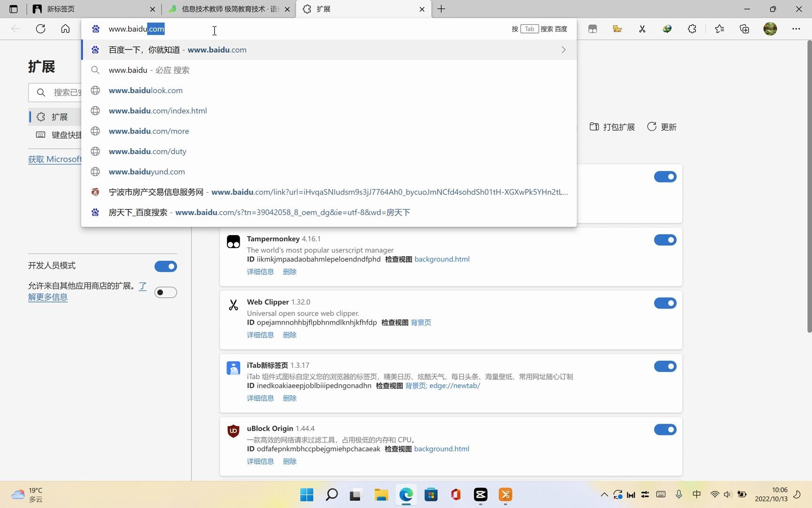The height and width of the screenshot is (508, 812).
Task: Open the browser settings and more menu
Action: click(796, 29)
